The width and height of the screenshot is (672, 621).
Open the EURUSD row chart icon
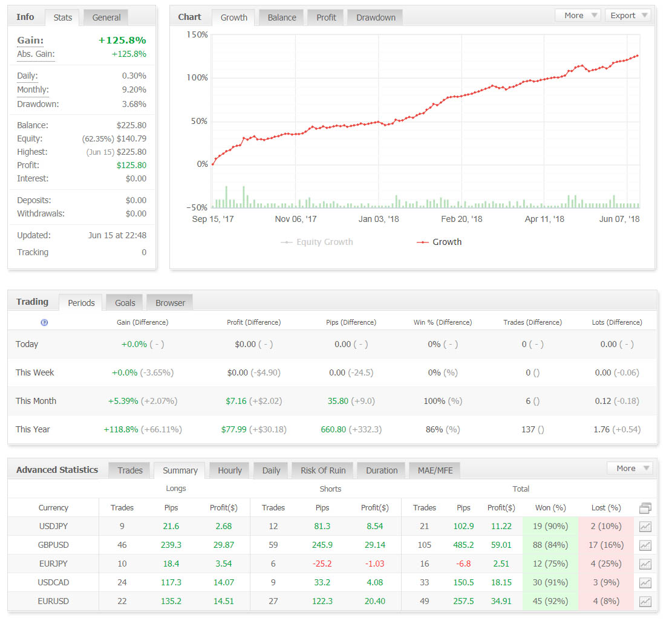click(x=645, y=602)
